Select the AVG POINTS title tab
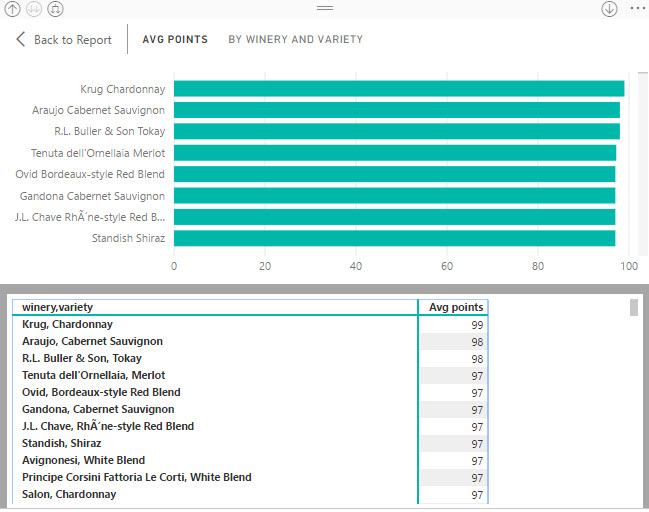Image resolution: width=649 pixels, height=512 pixels. coord(175,39)
